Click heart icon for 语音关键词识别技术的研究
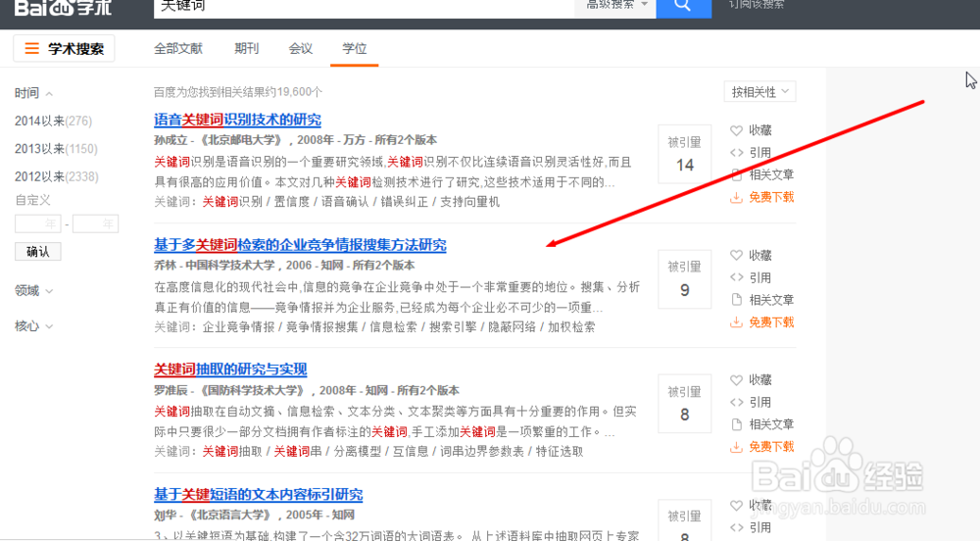The image size is (980, 541). 736,130
